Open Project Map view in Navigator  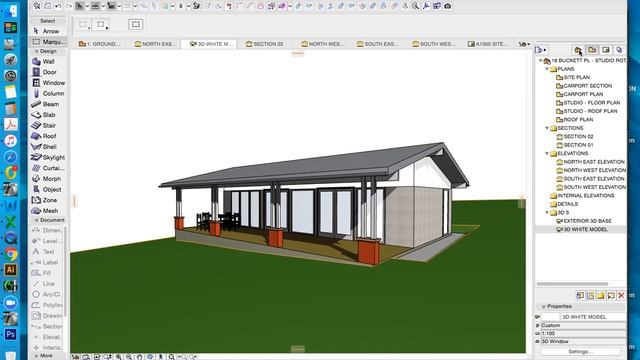578,50
